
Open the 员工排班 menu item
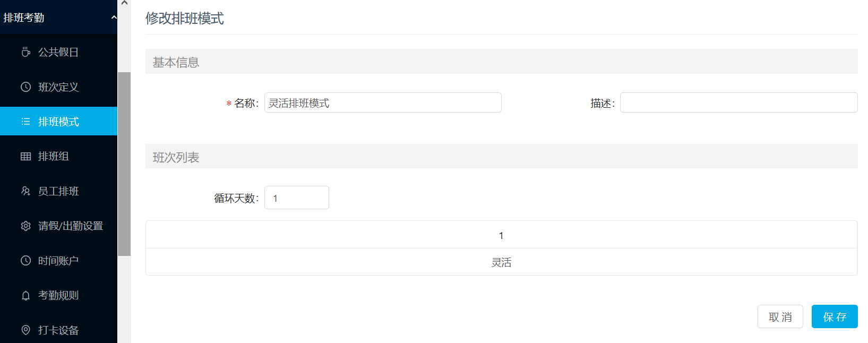tap(58, 191)
